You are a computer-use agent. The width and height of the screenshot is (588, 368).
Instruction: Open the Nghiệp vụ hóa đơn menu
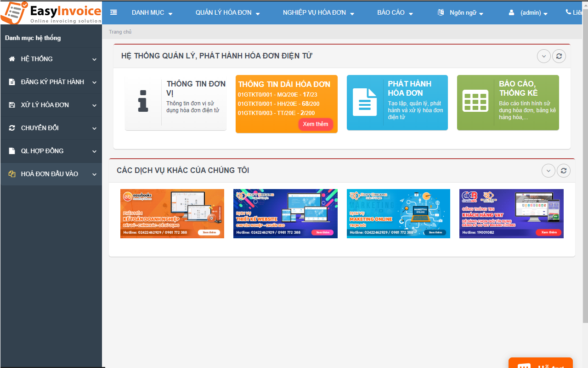point(318,13)
